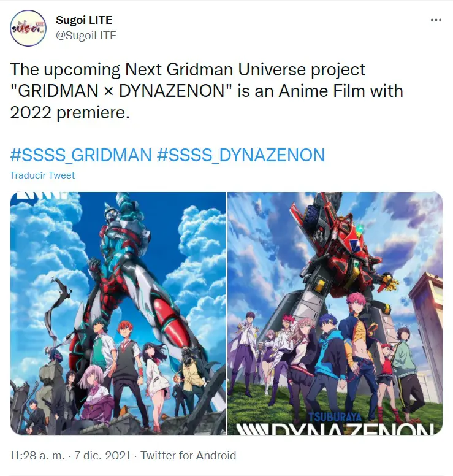Click the Twitter for Android source label

click(188, 455)
